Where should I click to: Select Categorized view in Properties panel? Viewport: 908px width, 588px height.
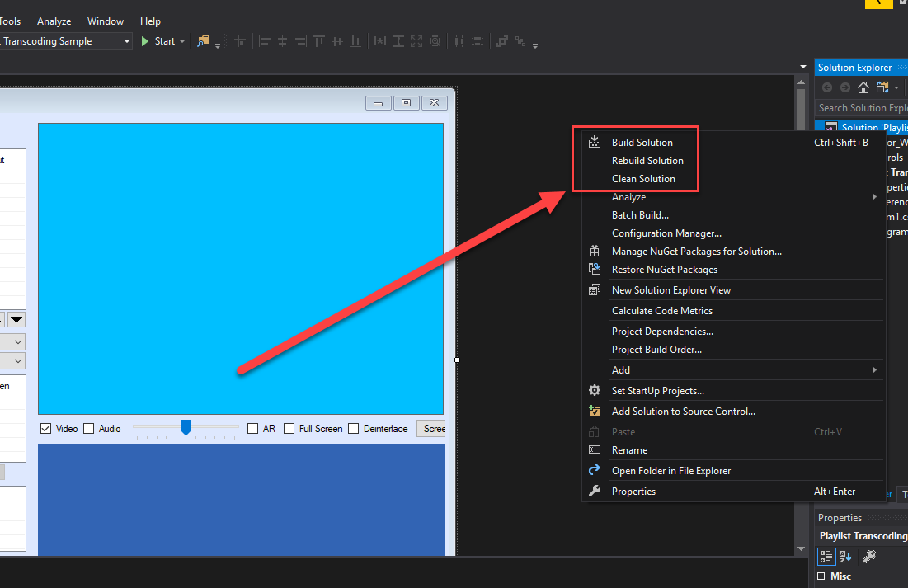coord(826,557)
